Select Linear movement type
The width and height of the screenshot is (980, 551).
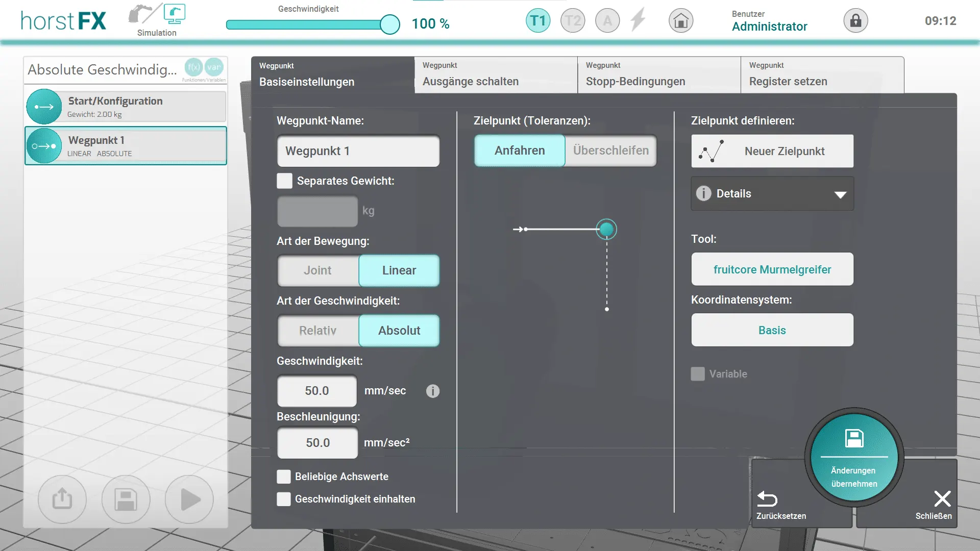[399, 270]
